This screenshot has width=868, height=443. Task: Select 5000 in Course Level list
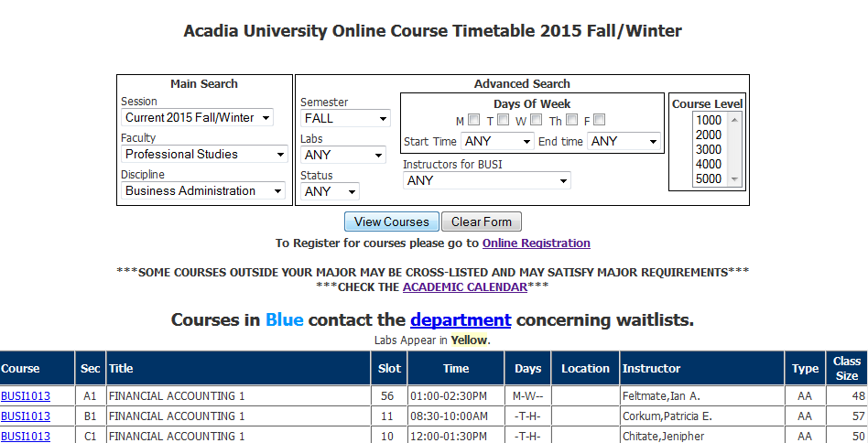point(709,178)
